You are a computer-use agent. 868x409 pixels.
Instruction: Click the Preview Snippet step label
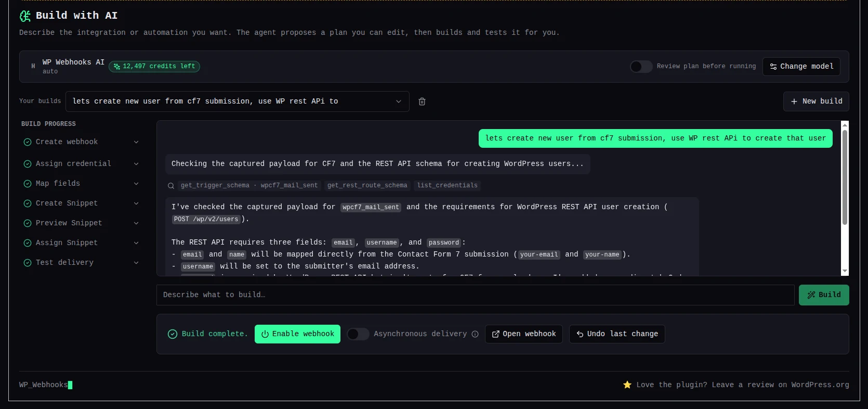(x=69, y=223)
